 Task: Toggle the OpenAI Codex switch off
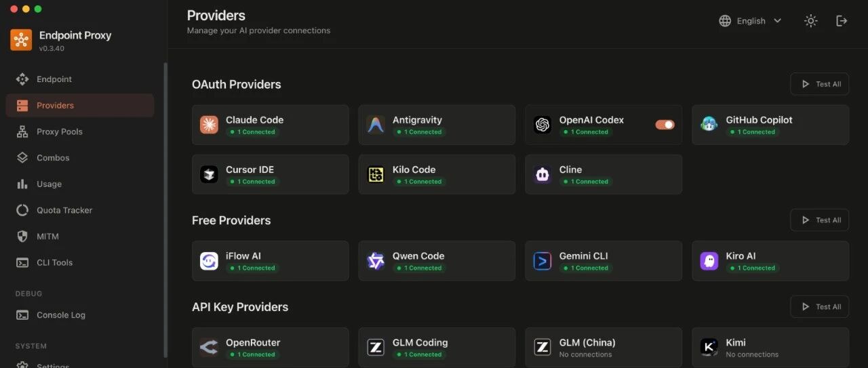[665, 125]
